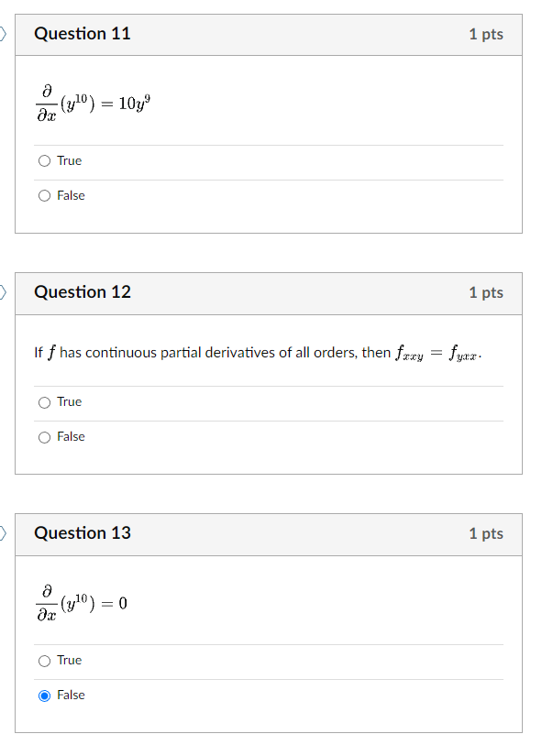The image size is (542, 756).
Task: Click the Question 11 header
Action: click(x=82, y=34)
